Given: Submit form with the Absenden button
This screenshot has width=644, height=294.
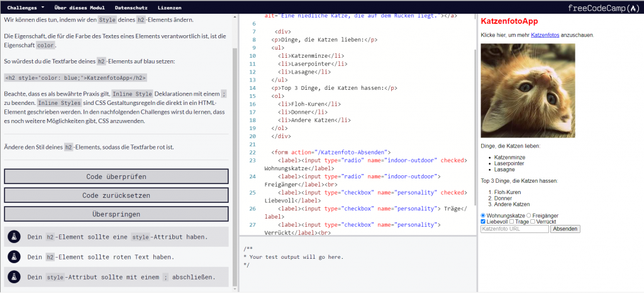Looking at the screenshot, I should [x=565, y=229].
